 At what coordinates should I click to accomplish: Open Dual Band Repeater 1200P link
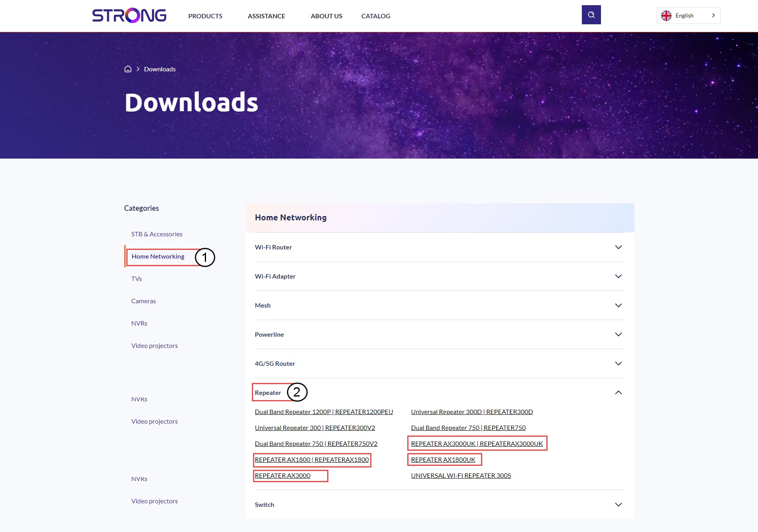click(x=324, y=412)
